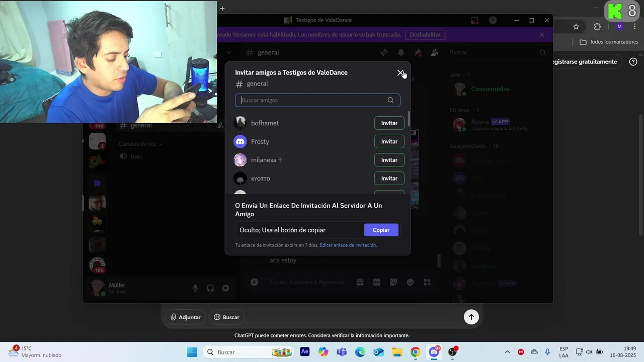This screenshot has height=362, width=644.
Task: Toggle deafen headphones icon
Action: pos(210,288)
